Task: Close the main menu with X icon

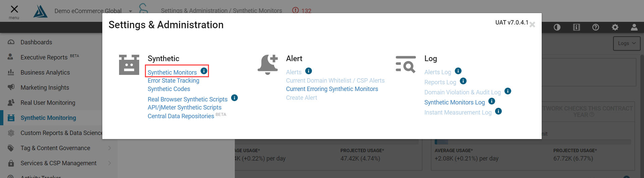Action: tap(14, 9)
